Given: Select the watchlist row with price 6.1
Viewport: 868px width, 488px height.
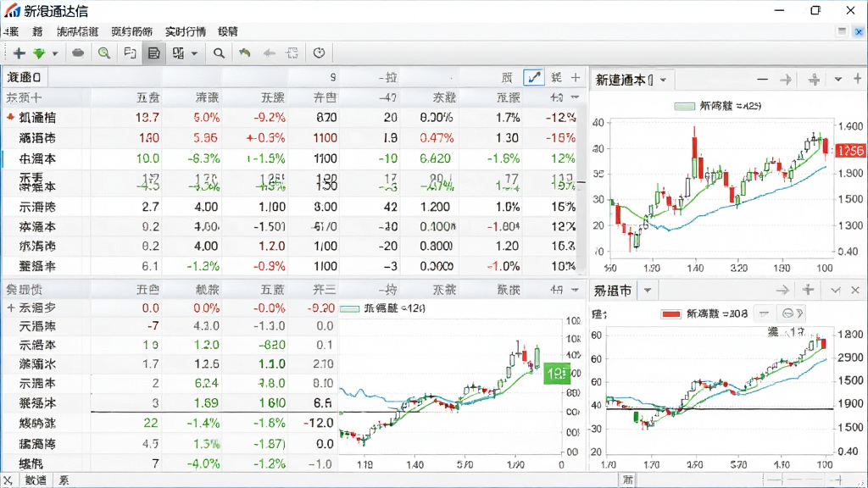Looking at the screenshot, I should point(292,266).
